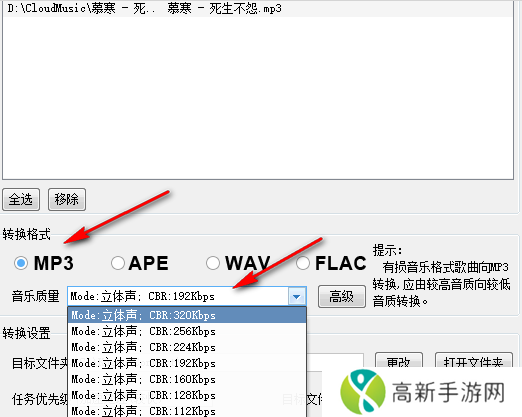Select CBR:192Kbps in the dropdown list

(187, 363)
